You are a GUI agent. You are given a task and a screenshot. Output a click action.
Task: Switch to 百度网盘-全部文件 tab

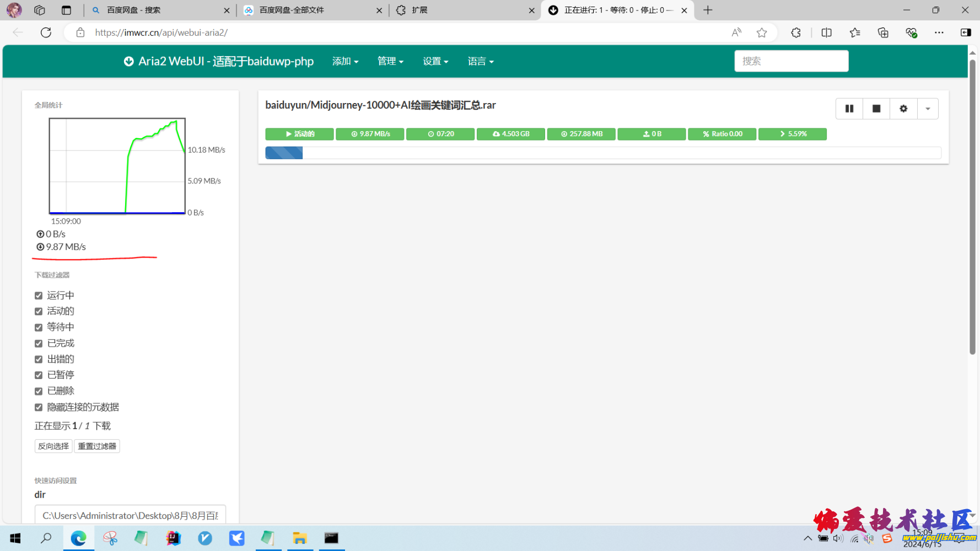(x=309, y=10)
